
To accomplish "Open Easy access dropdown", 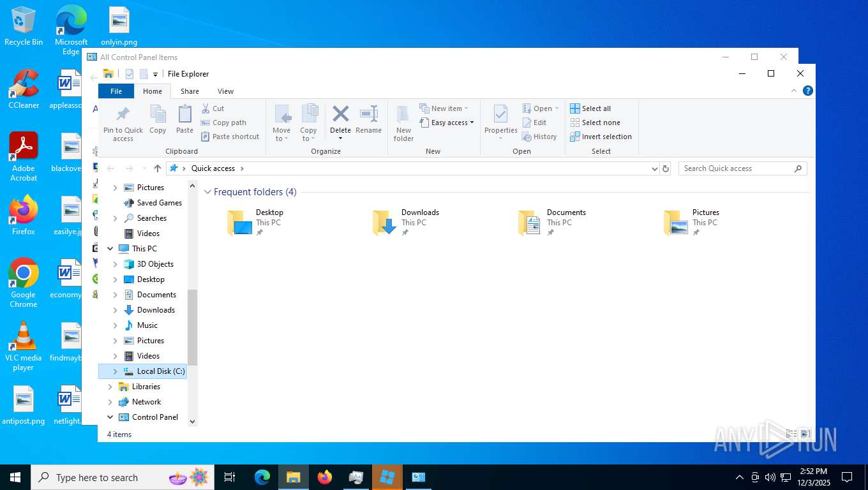I will pyautogui.click(x=447, y=122).
